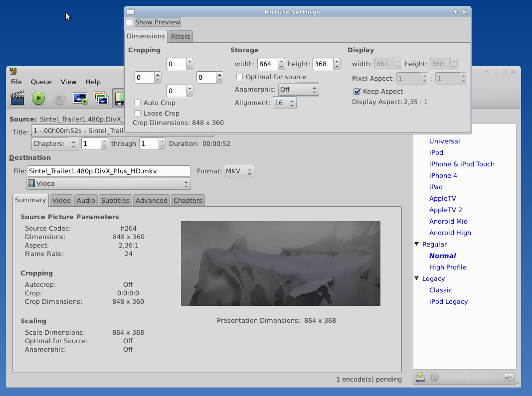532x396 pixels.
Task: Select the AppleTV preset
Action: (442, 198)
